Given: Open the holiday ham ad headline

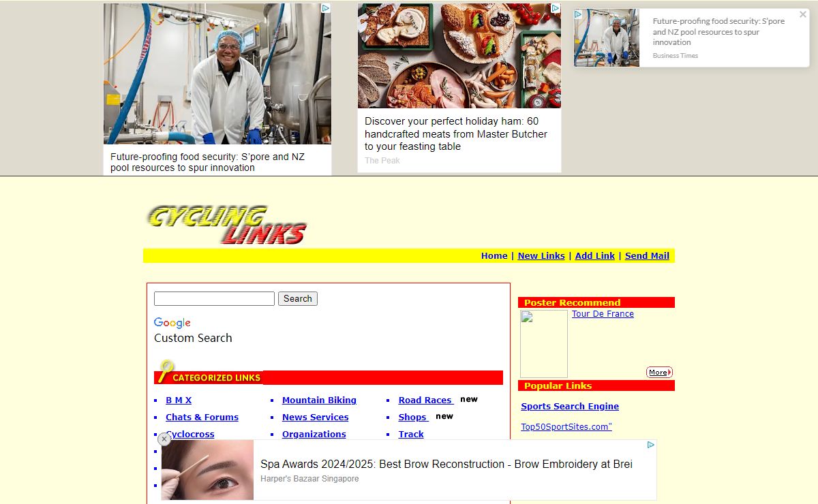Looking at the screenshot, I should pos(456,134).
